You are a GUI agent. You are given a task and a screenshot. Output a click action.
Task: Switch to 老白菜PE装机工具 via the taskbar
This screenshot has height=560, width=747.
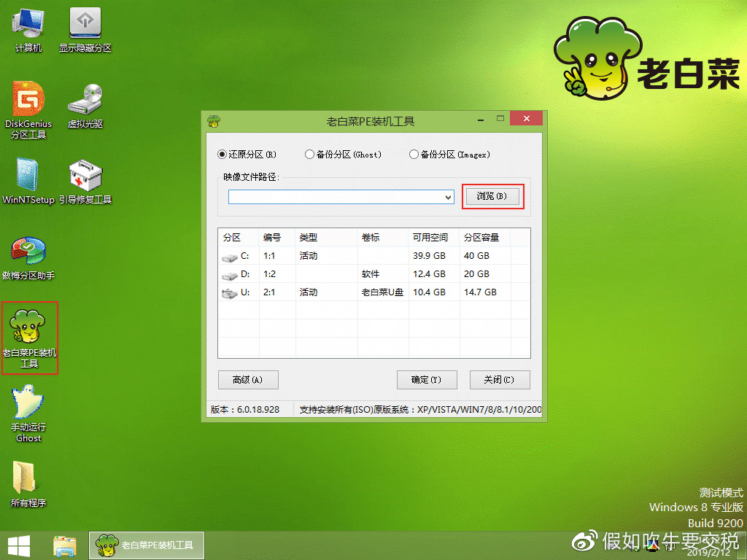tap(146, 545)
